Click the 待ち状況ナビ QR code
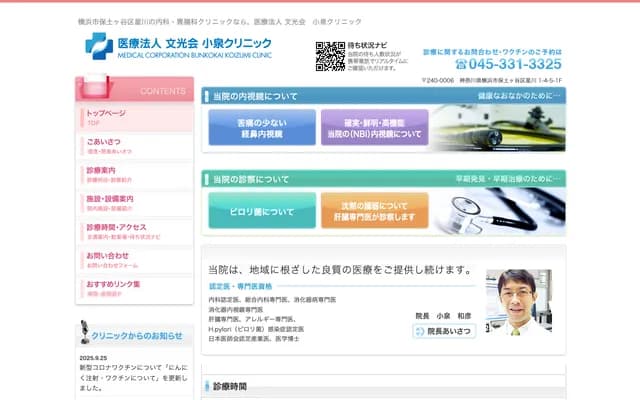 [330, 56]
